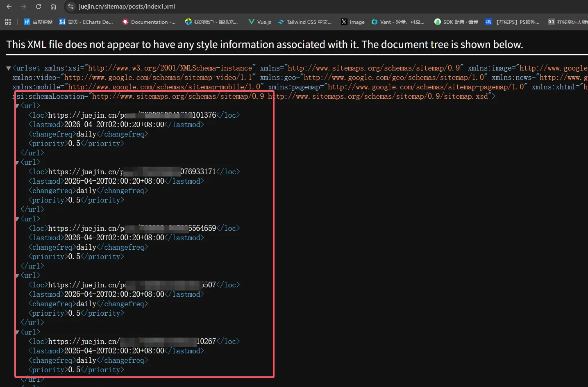Open the 百度翻译 bookmark
This screenshot has height=387, width=588.
point(38,22)
